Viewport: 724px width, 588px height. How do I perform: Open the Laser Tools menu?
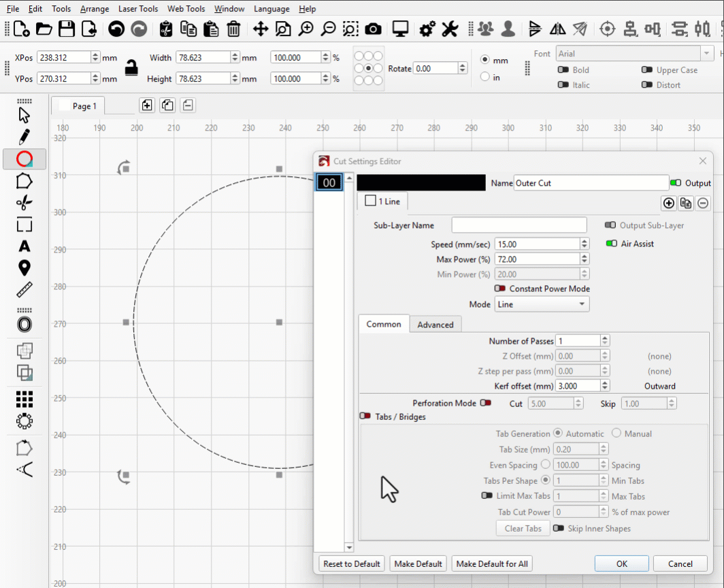point(138,9)
